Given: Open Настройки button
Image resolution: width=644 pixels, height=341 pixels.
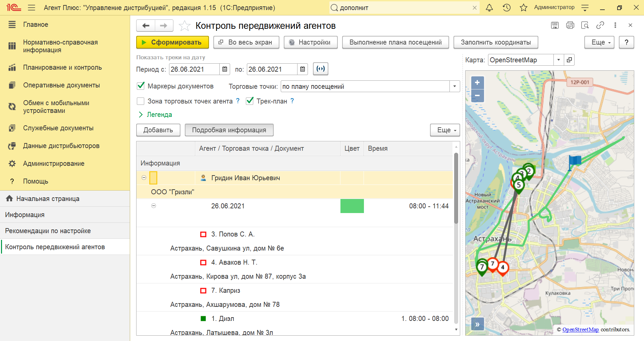Looking at the screenshot, I should click(x=311, y=42).
